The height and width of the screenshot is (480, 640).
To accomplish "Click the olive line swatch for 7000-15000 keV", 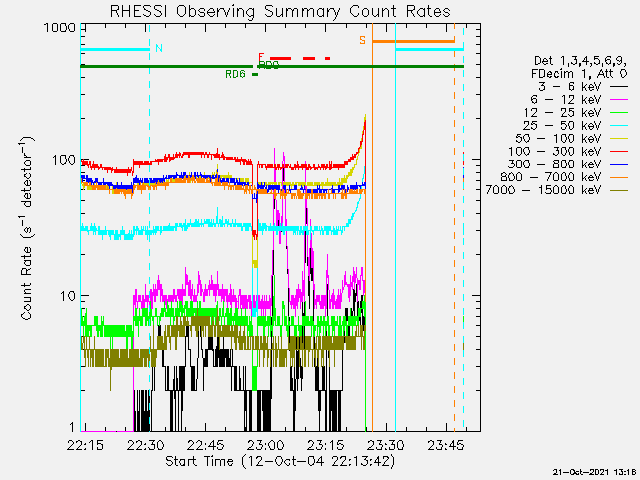I will pos(619,191).
